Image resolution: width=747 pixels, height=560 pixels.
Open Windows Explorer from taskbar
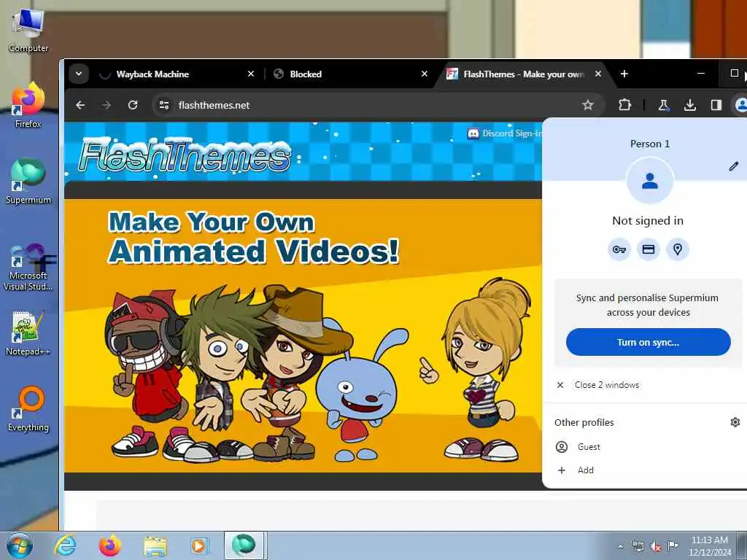click(x=155, y=545)
